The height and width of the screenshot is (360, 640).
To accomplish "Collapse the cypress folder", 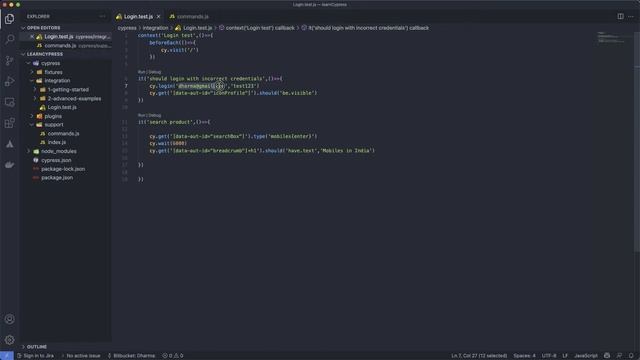I will pos(50,63).
